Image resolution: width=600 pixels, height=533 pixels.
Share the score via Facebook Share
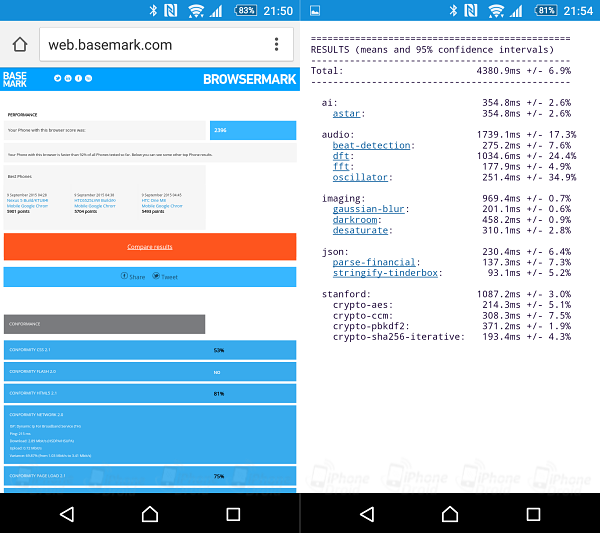click(133, 277)
